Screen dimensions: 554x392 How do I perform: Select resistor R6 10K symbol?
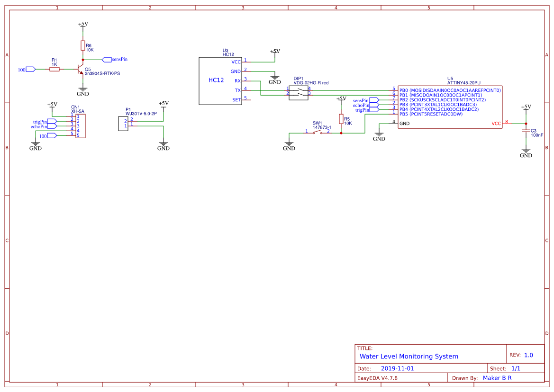coord(83,46)
